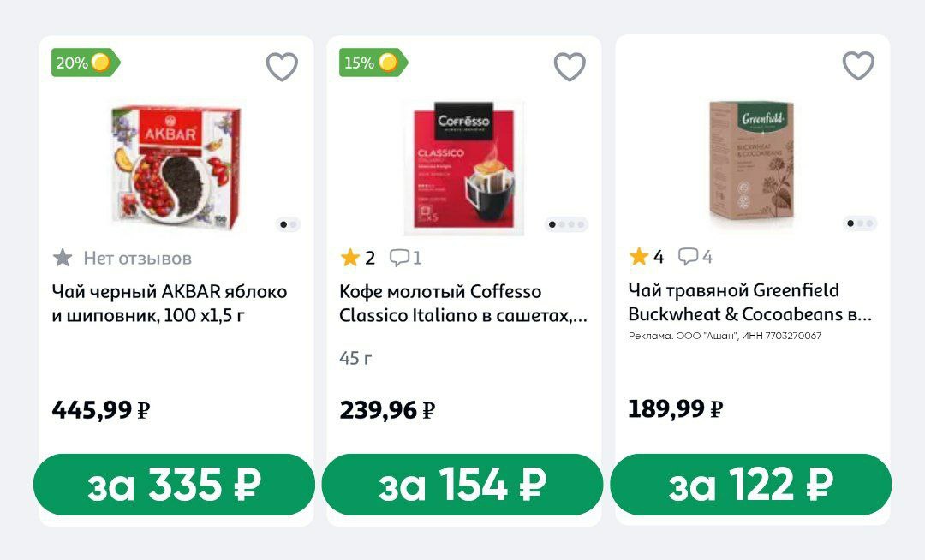925x560 pixels.
Task: Click the AKBAR tea box image
Action: pos(175,163)
